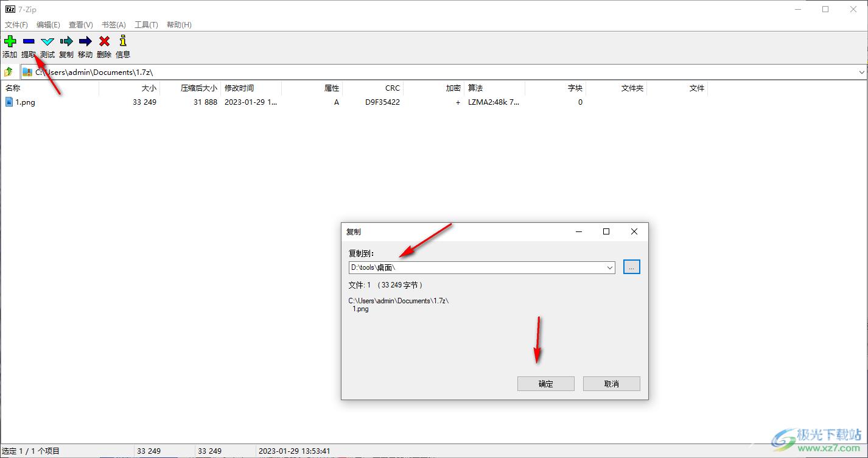Open the 帮助(H) menu
The height and width of the screenshot is (458, 868).
pyautogui.click(x=178, y=25)
